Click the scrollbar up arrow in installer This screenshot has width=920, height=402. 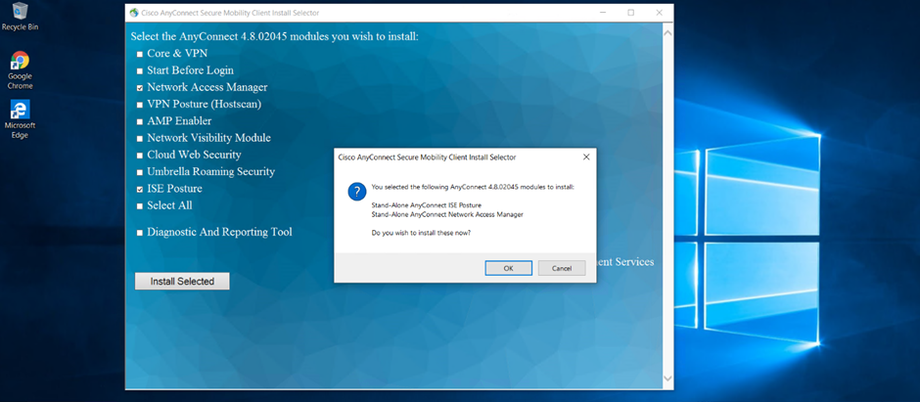(x=667, y=33)
